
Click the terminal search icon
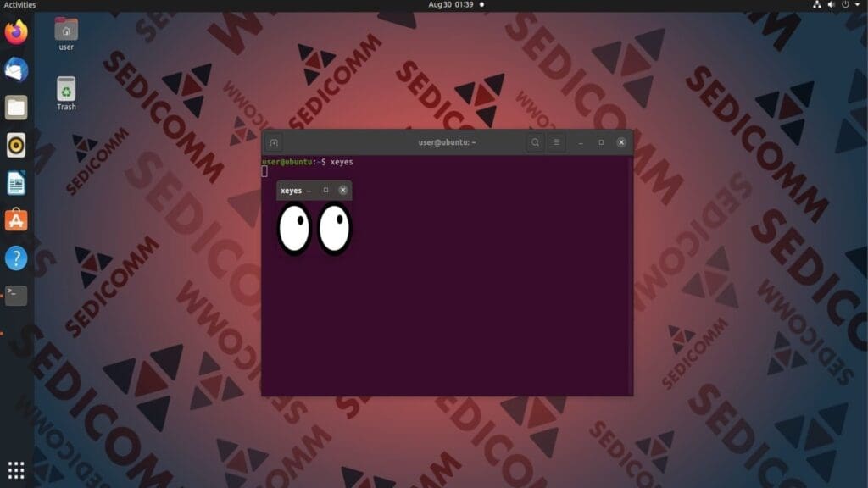pyautogui.click(x=535, y=142)
